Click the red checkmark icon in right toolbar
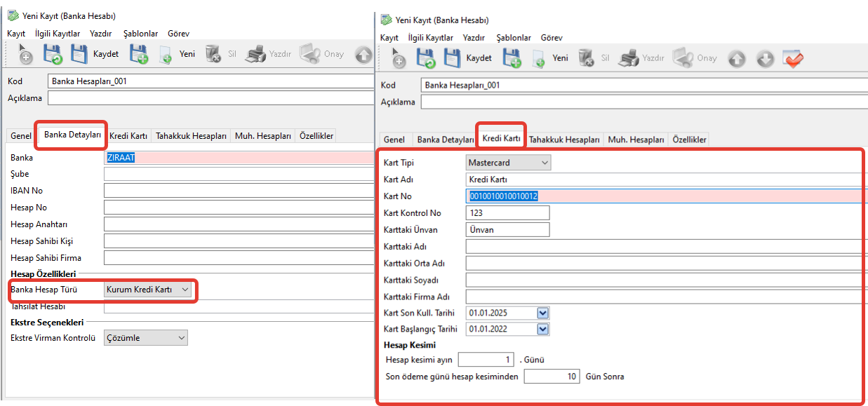This screenshot has height=406, width=868. 793,58
